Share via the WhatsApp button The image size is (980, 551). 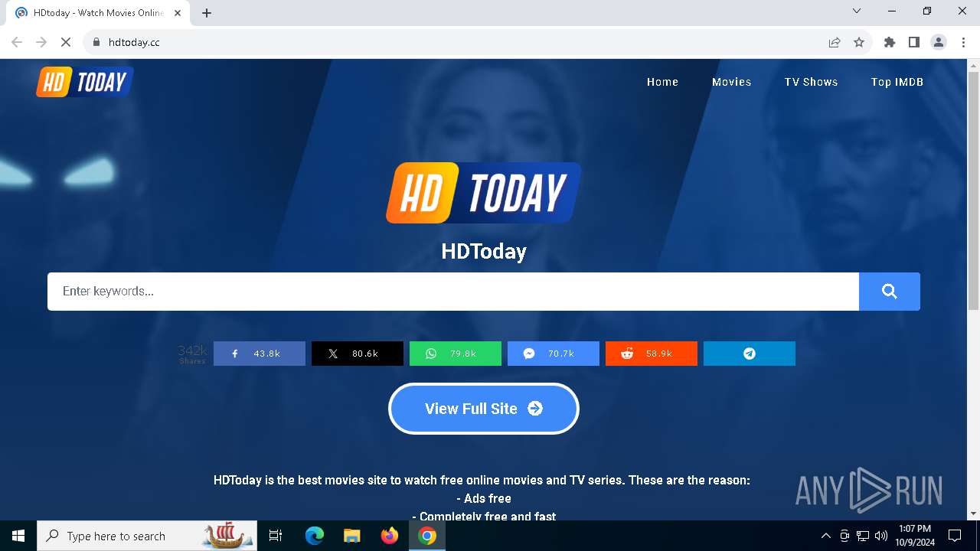click(x=455, y=354)
